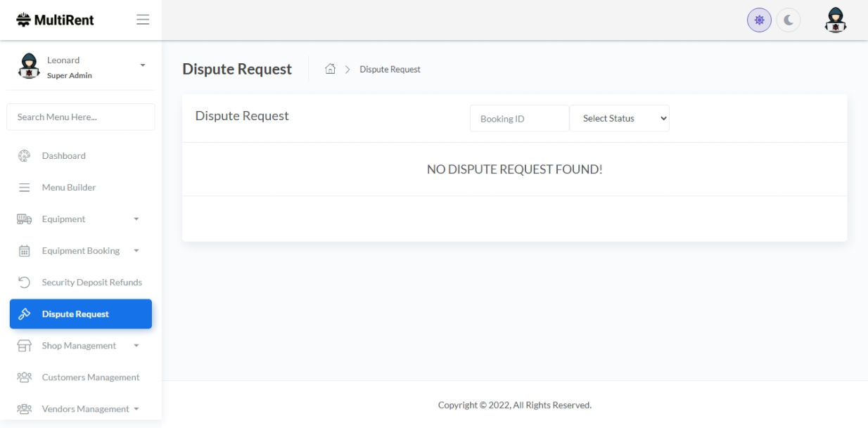
Task: Select the Dispute Request menu item
Action: coord(81,314)
